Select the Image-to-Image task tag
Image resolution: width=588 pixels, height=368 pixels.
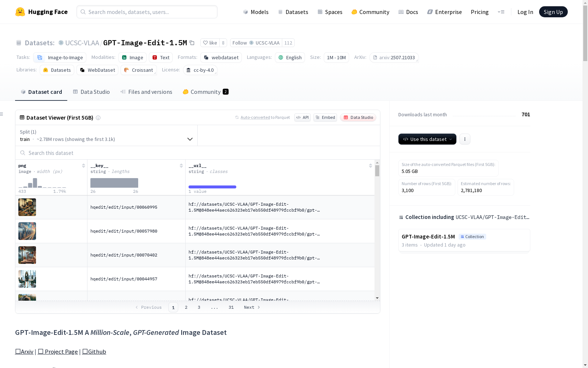pos(60,57)
